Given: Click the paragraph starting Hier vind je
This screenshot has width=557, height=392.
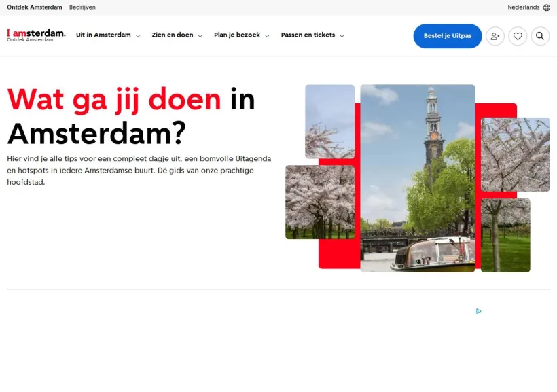Looking at the screenshot, I should coord(139,171).
